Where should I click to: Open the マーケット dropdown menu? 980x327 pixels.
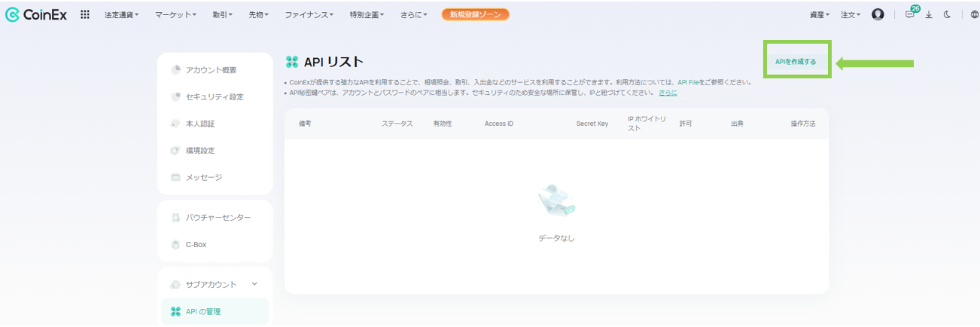coord(175,14)
